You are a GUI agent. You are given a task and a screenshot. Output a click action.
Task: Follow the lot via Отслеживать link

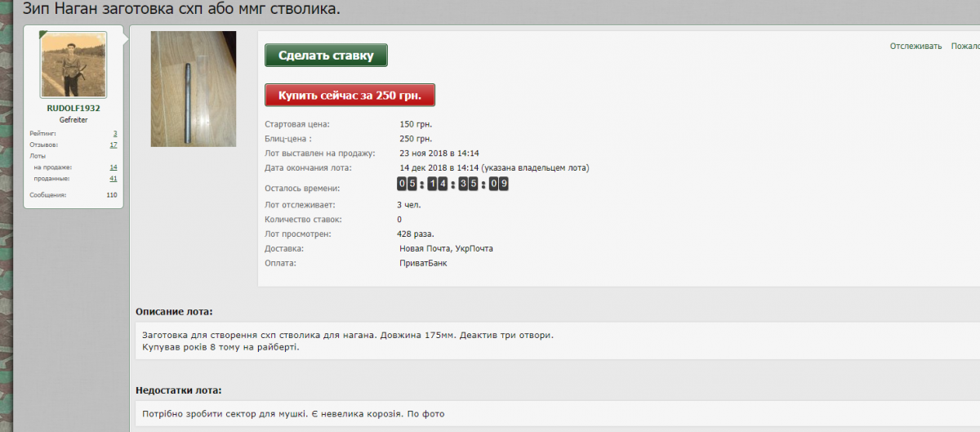pyautogui.click(x=915, y=47)
